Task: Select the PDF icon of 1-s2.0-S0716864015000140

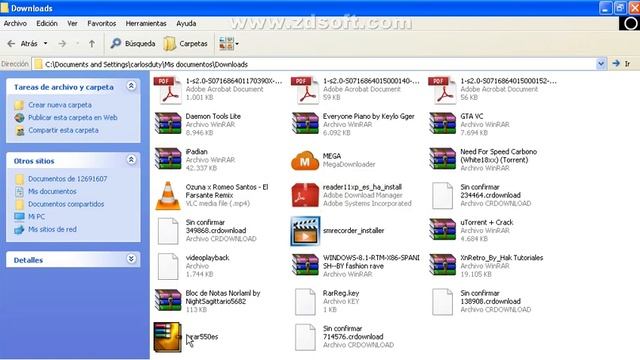Action: (x=305, y=90)
